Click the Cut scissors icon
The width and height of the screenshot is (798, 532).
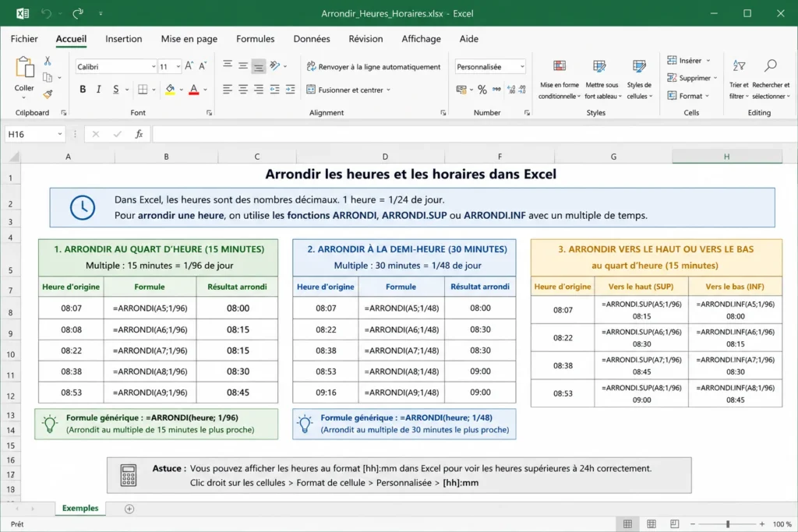[x=48, y=61]
